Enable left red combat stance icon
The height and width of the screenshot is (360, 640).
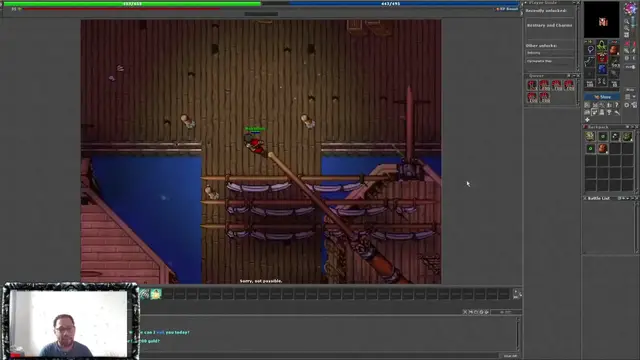click(627, 43)
